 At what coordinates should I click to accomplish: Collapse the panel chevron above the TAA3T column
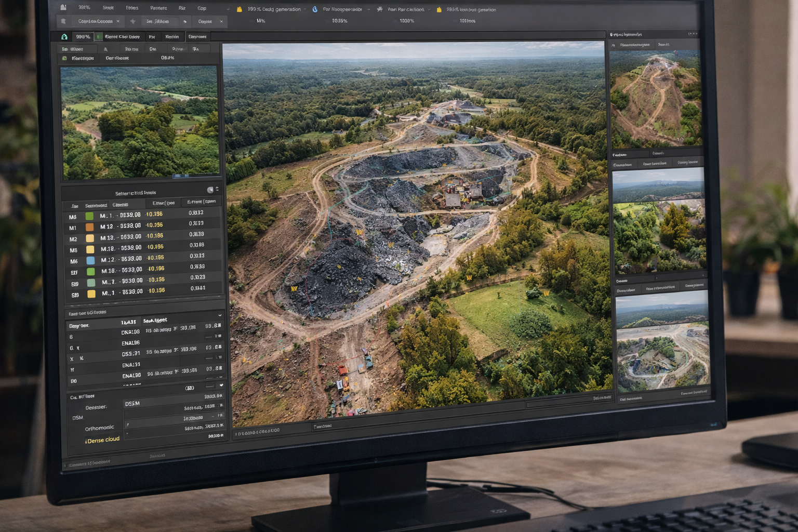220,315
